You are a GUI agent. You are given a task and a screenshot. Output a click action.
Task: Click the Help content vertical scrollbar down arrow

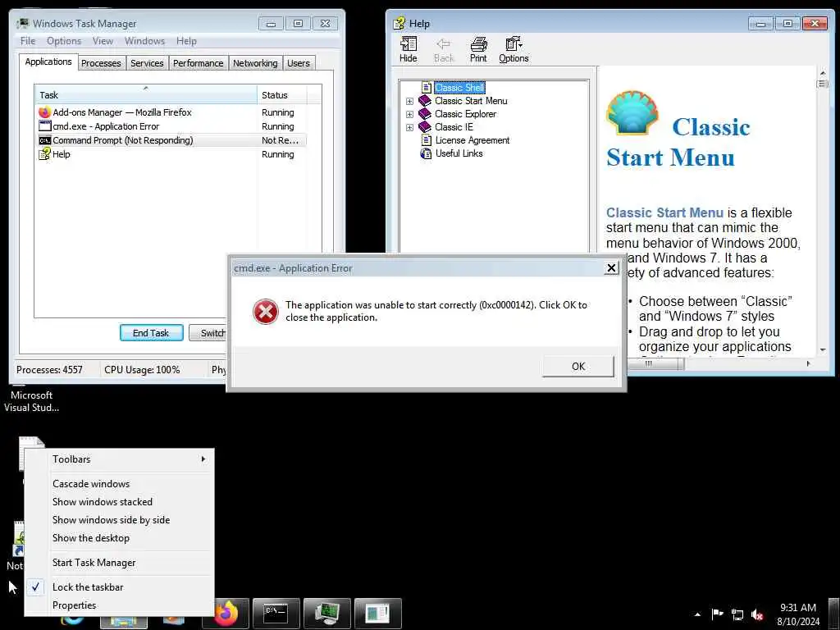click(823, 349)
